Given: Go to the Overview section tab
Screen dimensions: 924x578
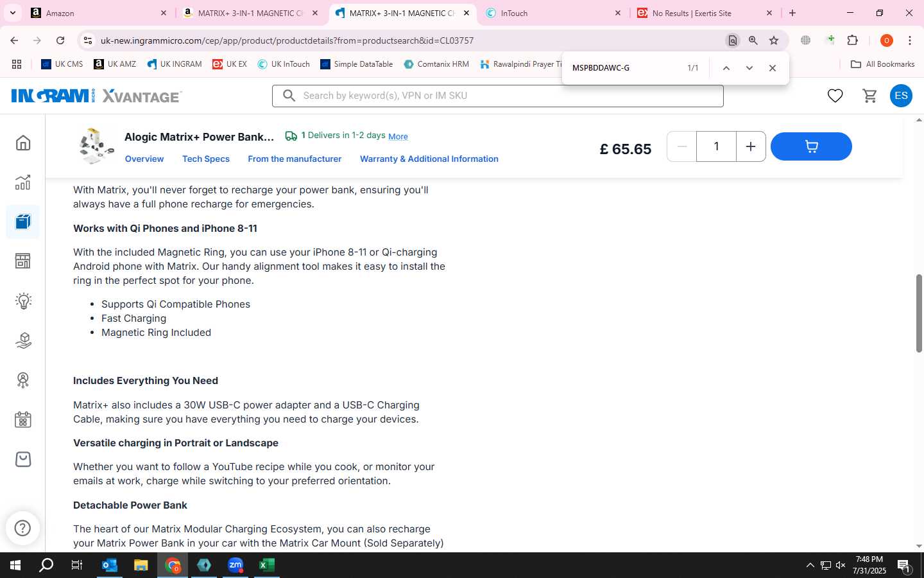Looking at the screenshot, I should (144, 159).
